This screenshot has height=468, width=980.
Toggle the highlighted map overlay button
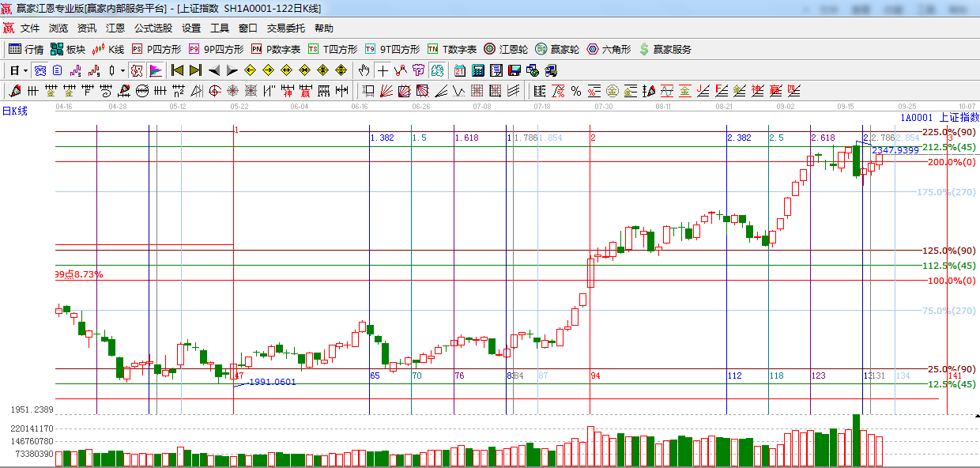[437, 70]
